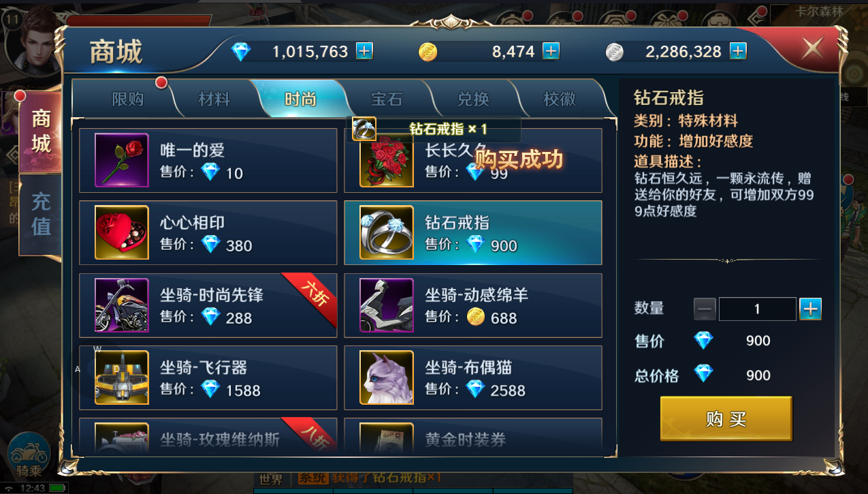Click the yellow 购买 buy button

coord(726,419)
